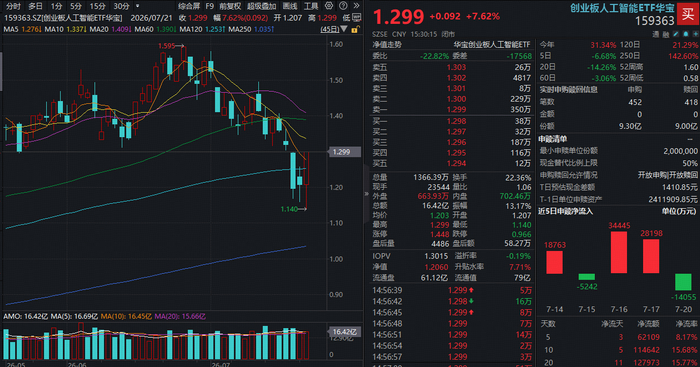Screen dimensions: 700x367
Task: Toggle 超级叠加 overlay option
Action: (x=262, y=6)
